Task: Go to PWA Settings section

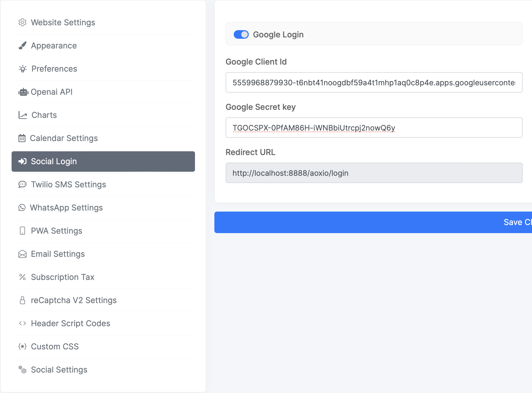Action: pos(56,231)
